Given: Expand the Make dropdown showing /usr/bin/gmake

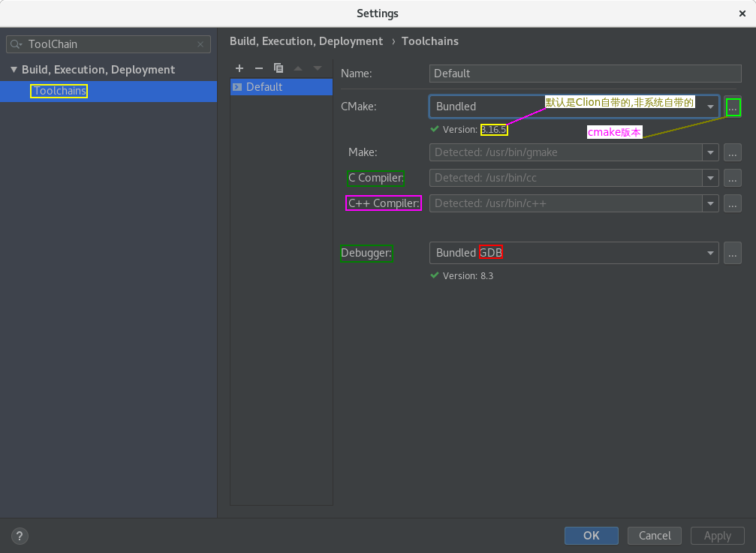Looking at the screenshot, I should 710,152.
